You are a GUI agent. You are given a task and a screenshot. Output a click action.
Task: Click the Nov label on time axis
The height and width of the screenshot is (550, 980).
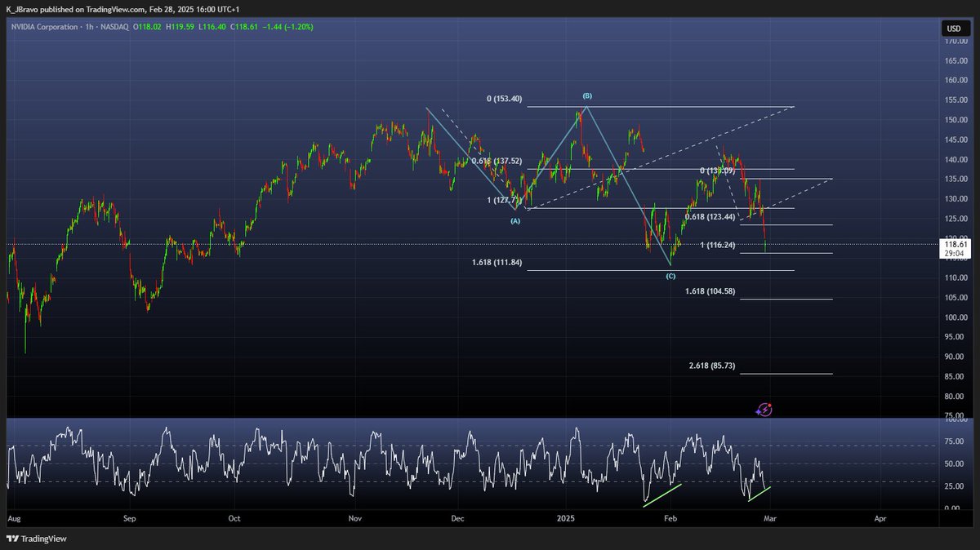click(x=355, y=518)
